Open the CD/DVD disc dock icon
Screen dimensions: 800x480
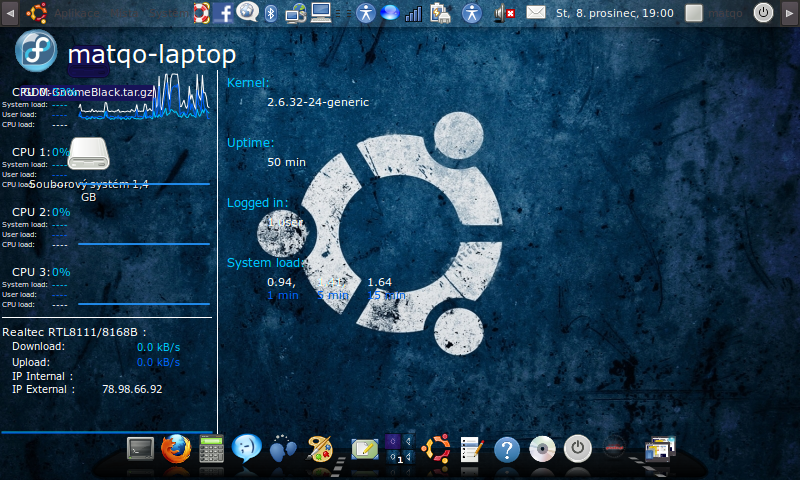pos(542,448)
